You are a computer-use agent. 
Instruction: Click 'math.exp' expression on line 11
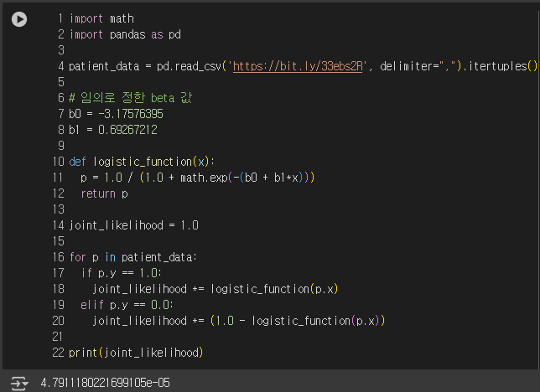[x=204, y=178]
